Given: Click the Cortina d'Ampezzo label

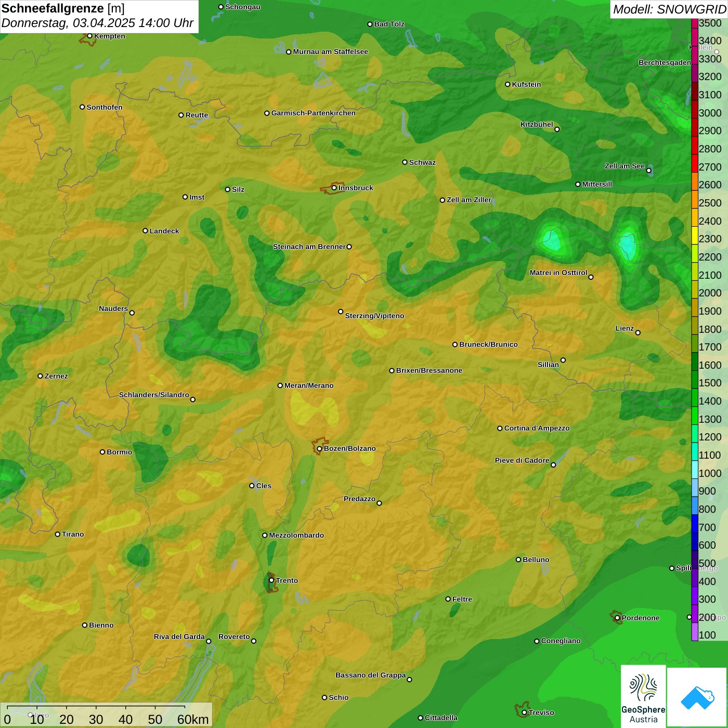Looking at the screenshot, I should point(537,428).
